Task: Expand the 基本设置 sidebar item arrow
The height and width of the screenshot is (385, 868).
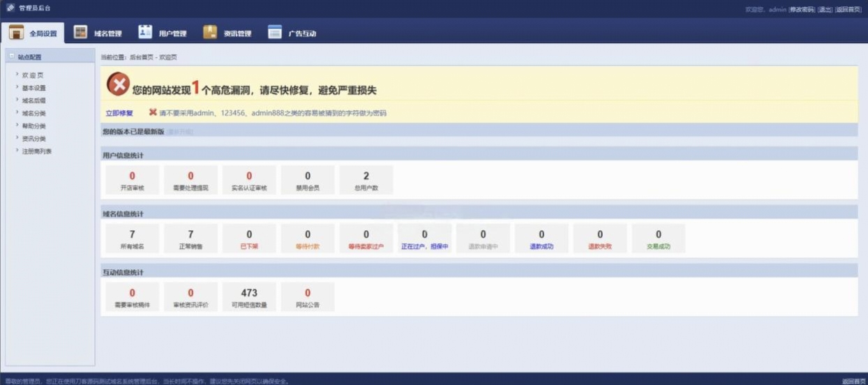Action: pyautogui.click(x=17, y=87)
